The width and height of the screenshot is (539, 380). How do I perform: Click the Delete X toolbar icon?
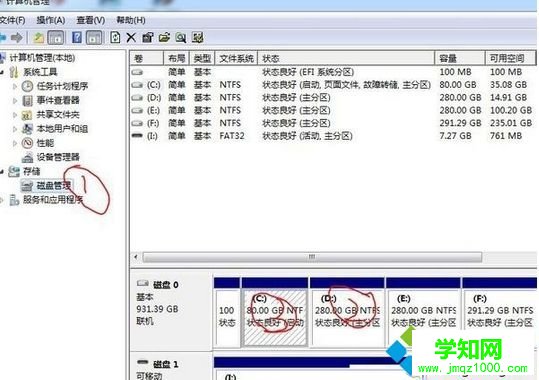pyautogui.click(x=131, y=37)
